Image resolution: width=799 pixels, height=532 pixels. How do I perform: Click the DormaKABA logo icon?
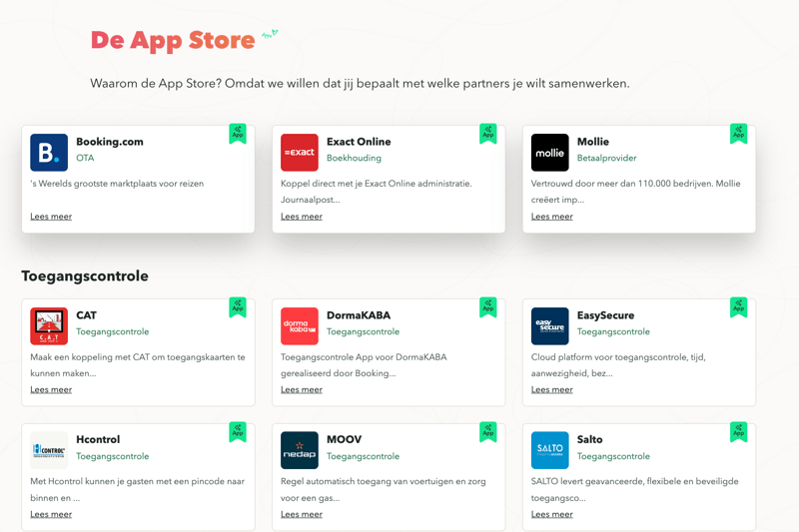click(299, 325)
